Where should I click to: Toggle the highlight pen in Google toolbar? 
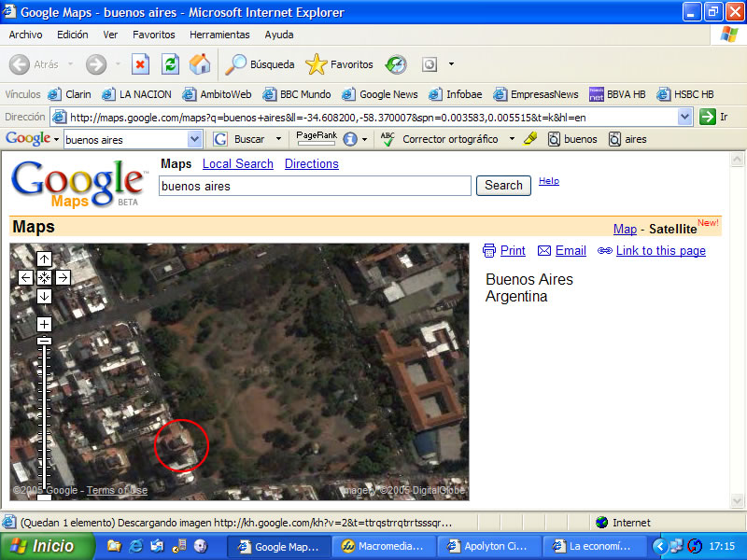click(x=530, y=139)
